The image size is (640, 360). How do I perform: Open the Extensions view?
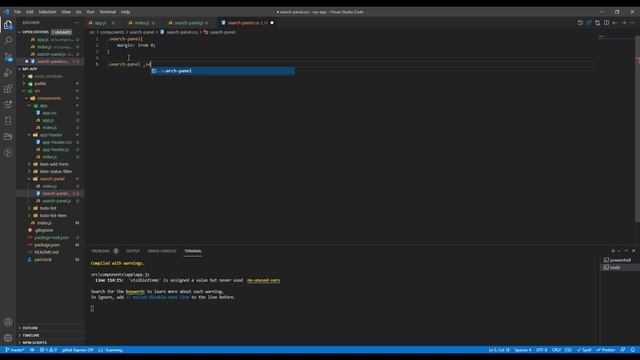click(x=8, y=89)
